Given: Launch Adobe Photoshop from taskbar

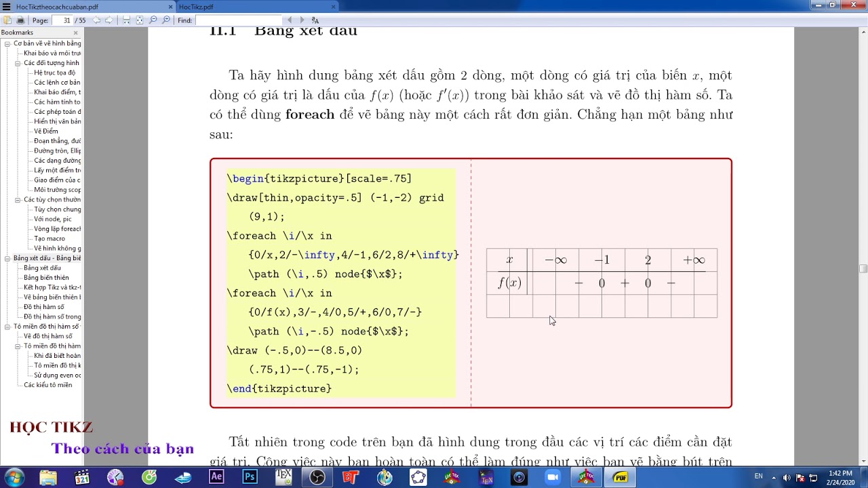Looking at the screenshot, I should point(250,477).
